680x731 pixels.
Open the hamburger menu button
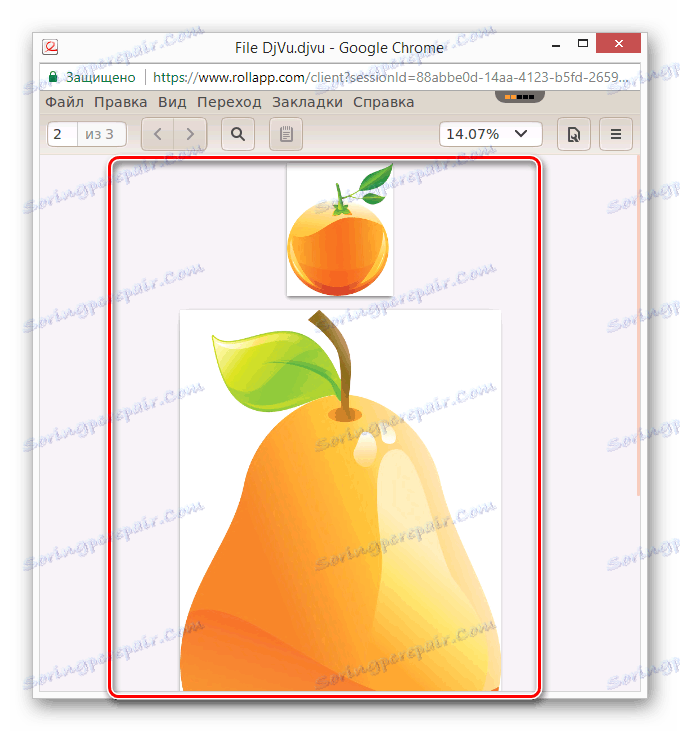coord(615,134)
